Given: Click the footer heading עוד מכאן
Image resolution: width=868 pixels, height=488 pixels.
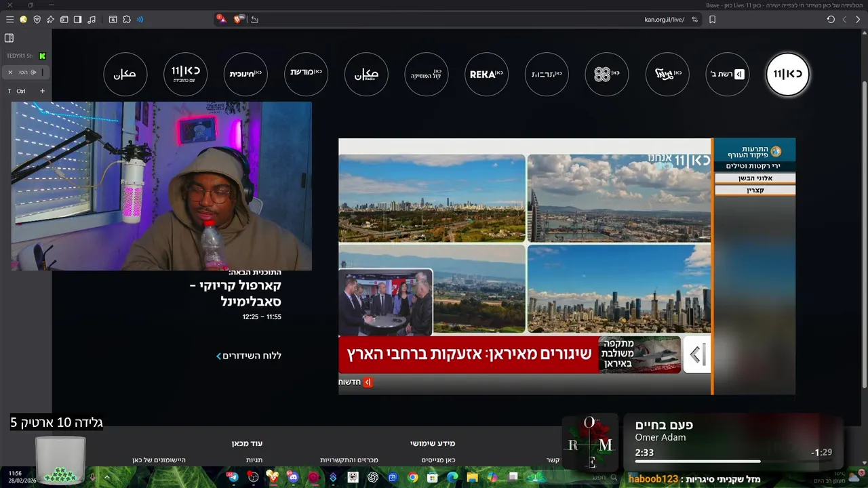Looking at the screenshot, I should [x=247, y=443].
